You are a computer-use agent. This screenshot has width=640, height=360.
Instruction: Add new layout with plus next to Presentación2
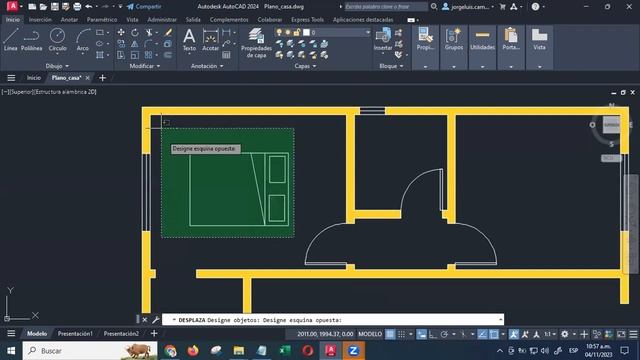click(x=154, y=333)
